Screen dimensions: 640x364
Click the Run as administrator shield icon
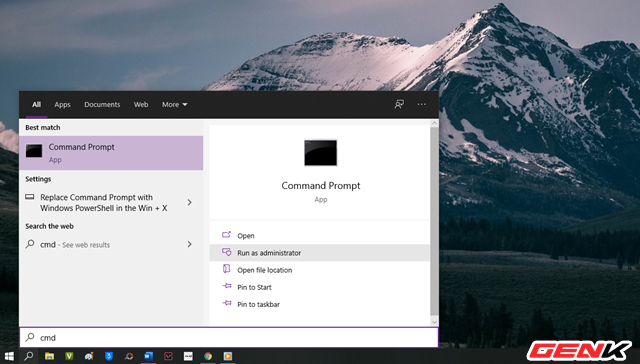[227, 252]
